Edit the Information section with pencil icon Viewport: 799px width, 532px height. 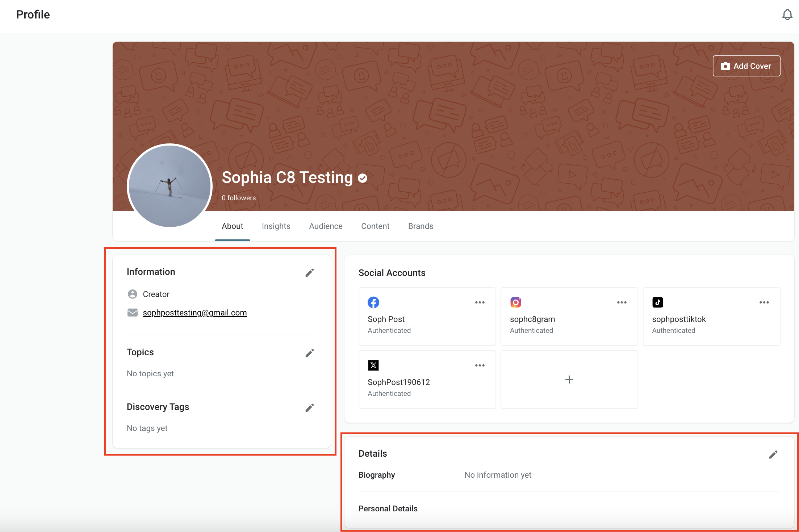click(309, 273)
